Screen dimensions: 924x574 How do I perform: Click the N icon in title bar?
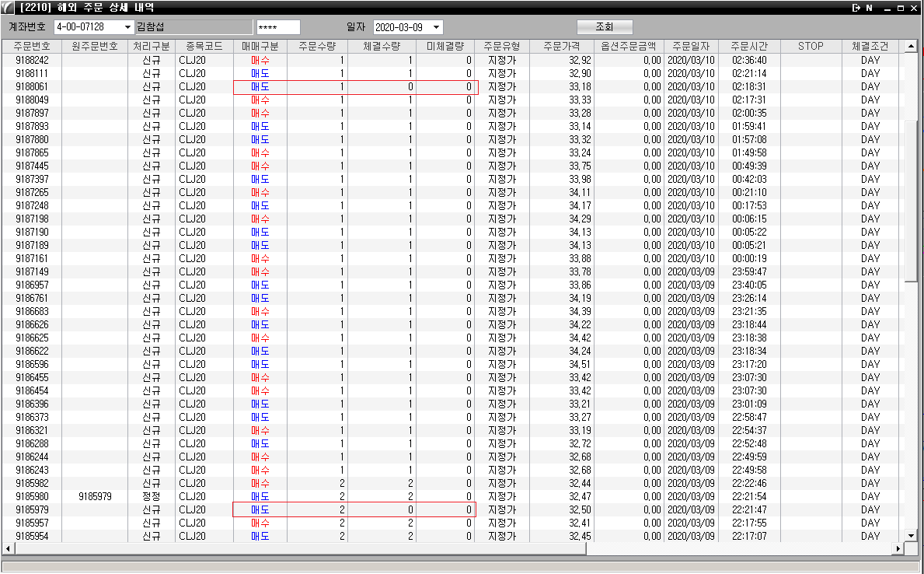point(870,8)
